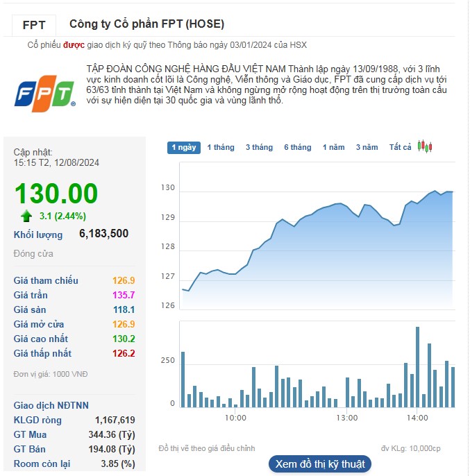Viewport: 470px width, 476px height.
Task: Select the 3 năm chart range
Action: [x=367, y=148]
